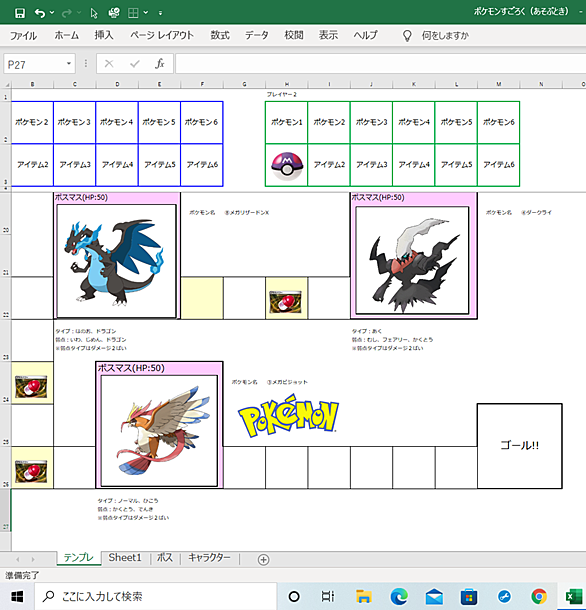Switch to the テンプレ sheet tab
Image resolution: width=586 pixels, height=610 pixels.
pyautogui.click(x=79, y=558)
